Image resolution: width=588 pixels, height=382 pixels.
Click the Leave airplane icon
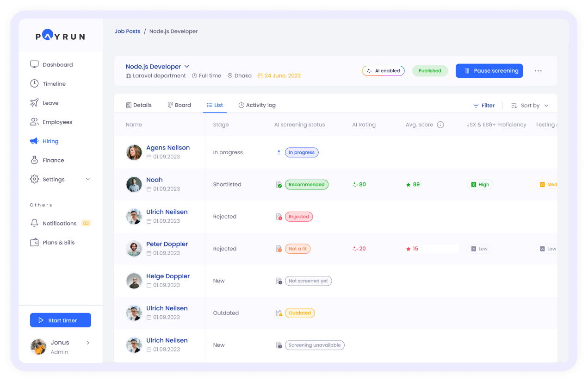click(34, 103)
